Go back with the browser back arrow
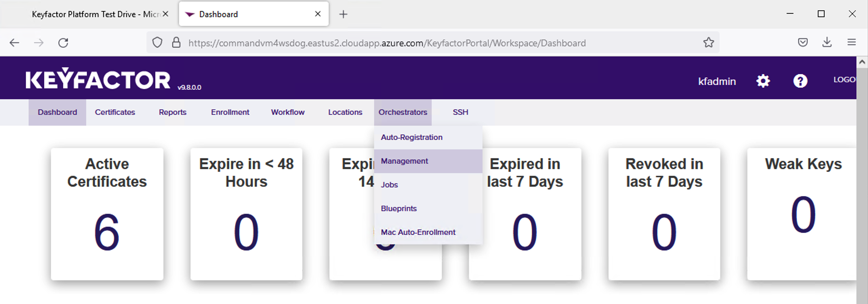Viewport: 868px width, 304px height. [x=15, y=43]
